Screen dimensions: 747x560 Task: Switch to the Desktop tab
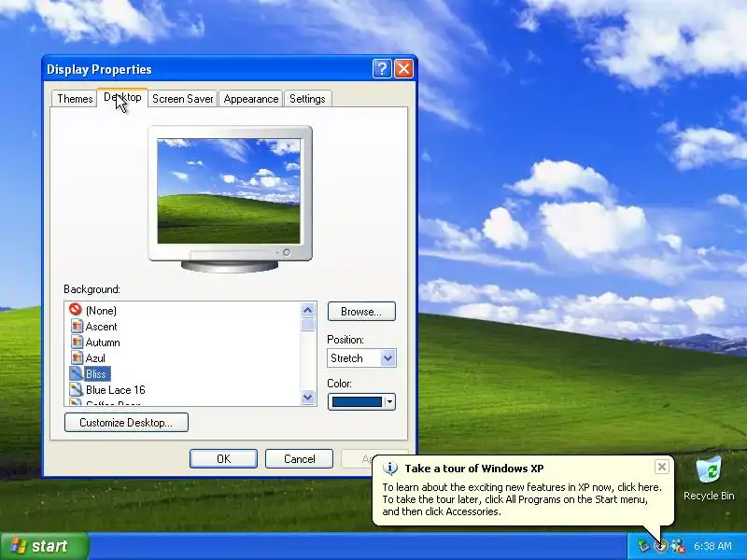point(122,98)
